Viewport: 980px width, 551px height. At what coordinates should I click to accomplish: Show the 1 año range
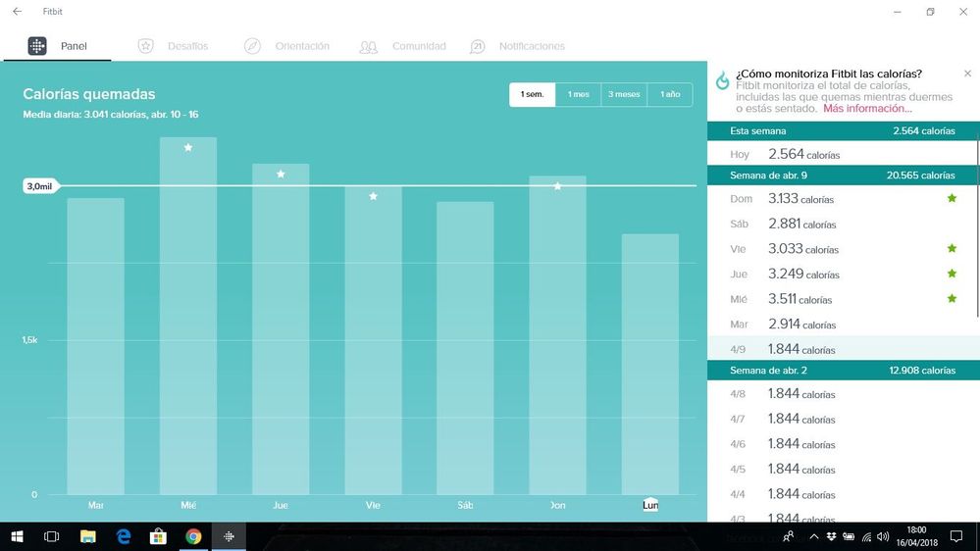670,94
